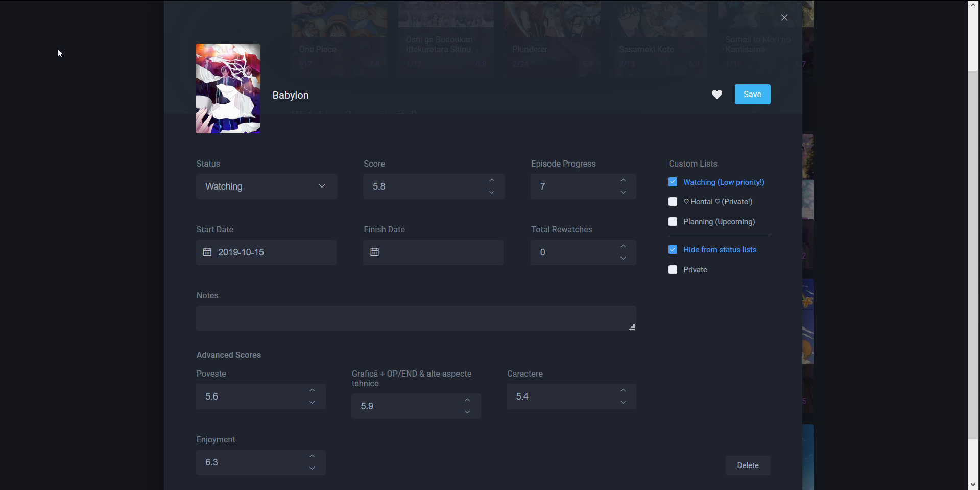Screen dimensions: 980x490
Task: Open the Start Date calendar icon
Action: pyautogui.click(x=207, y=252)
